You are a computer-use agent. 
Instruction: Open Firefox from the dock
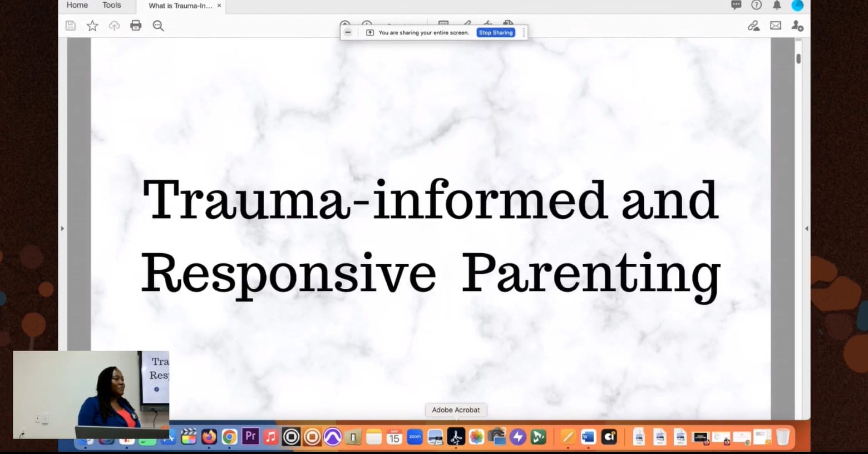208,437
